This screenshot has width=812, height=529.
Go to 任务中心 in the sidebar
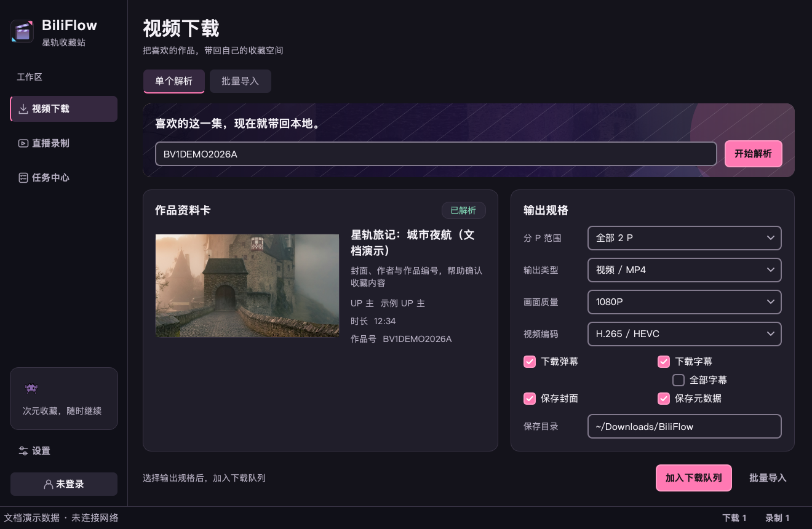click(x=64, y=178)
